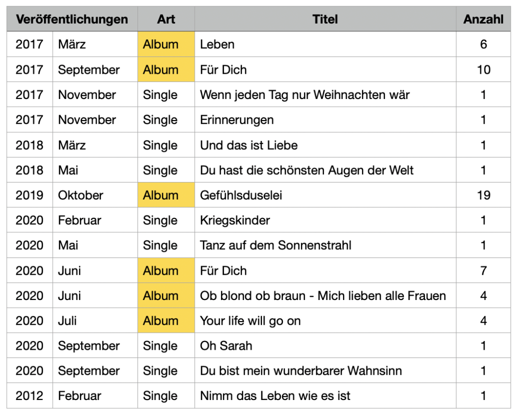
Task: Select the title cell Erinnerungen
Action: click(x=325, y=119)
